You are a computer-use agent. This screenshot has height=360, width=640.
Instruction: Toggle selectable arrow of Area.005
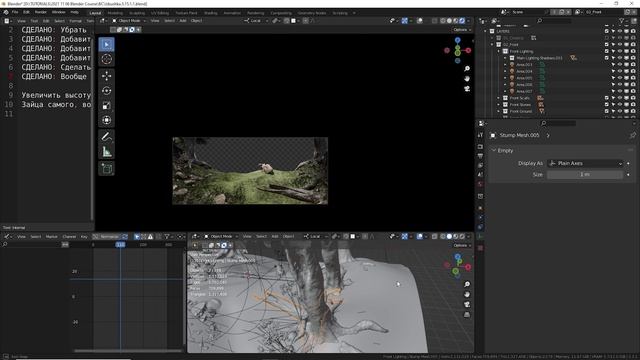(x=613, y=78)
